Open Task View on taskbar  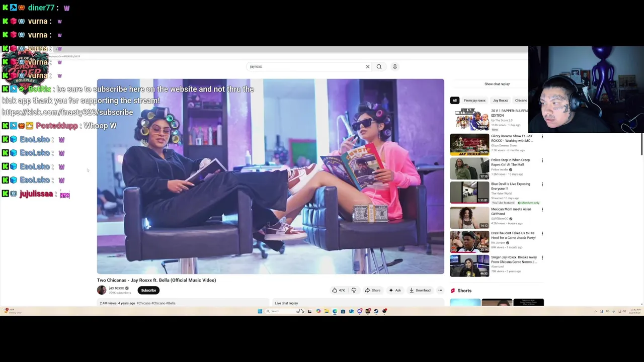pos(309,311)
